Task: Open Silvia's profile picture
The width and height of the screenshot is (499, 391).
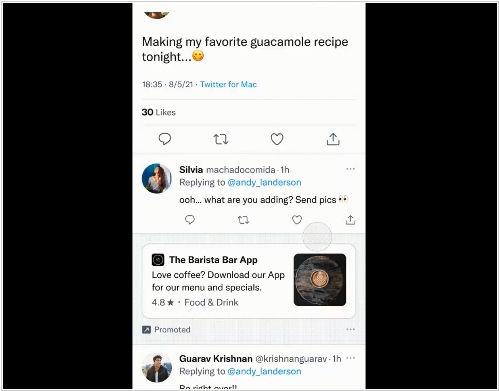Action: click(x=157, y=178)
